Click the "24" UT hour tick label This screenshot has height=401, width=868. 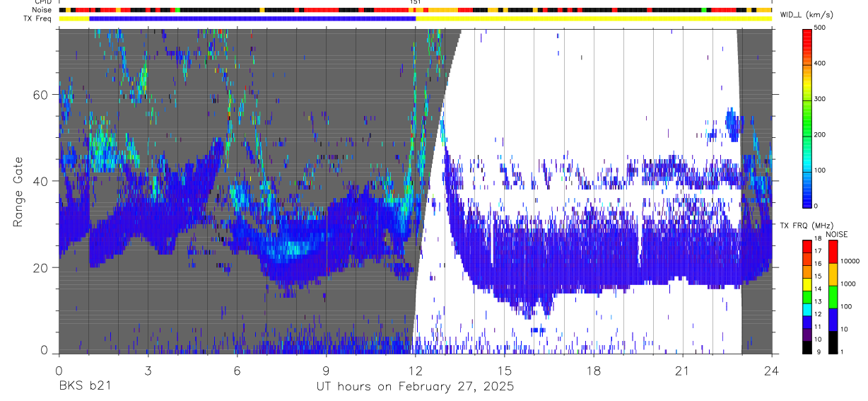pyautogui.click(x=772, y=371)
